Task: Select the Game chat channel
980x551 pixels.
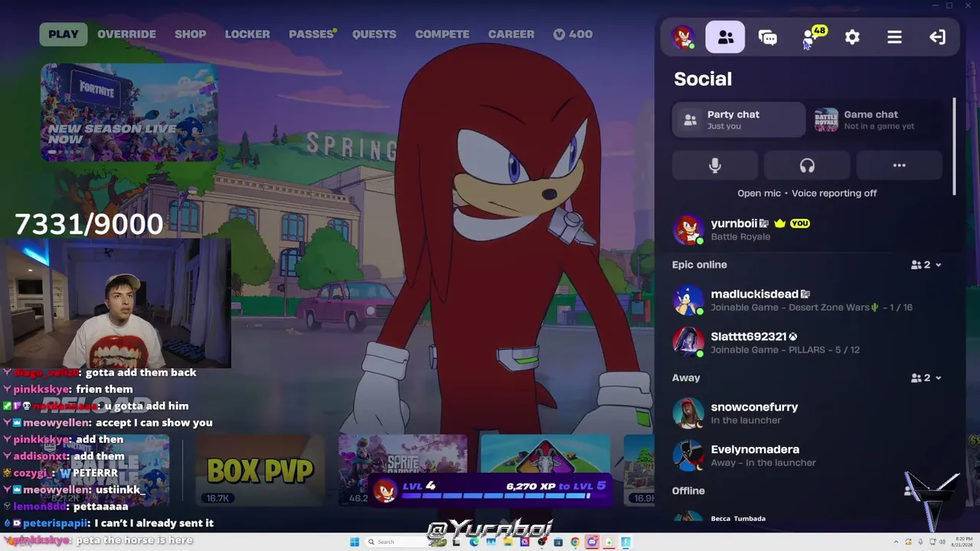Action: point(878,120)
